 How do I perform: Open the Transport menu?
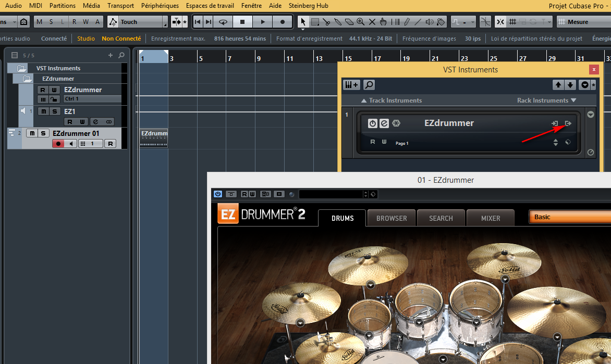tap(120, 6)
